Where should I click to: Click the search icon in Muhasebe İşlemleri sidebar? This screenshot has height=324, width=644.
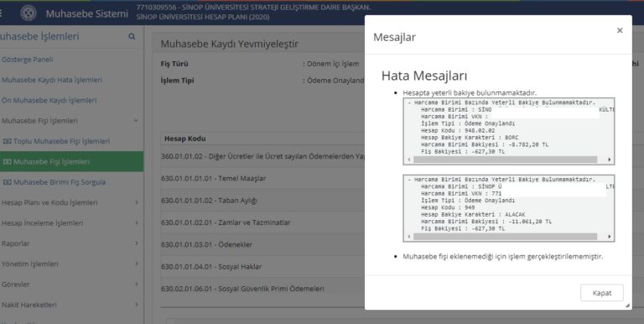(132, 37)
